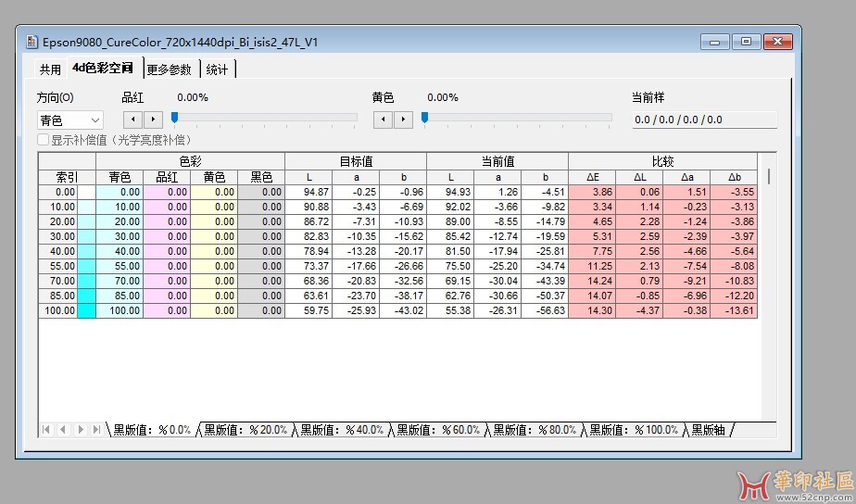Click ΔL cell value -4.37
Image resolution: width=856 pixels, height=504 pixels.
pyautogui.click(x=640, y=310)
